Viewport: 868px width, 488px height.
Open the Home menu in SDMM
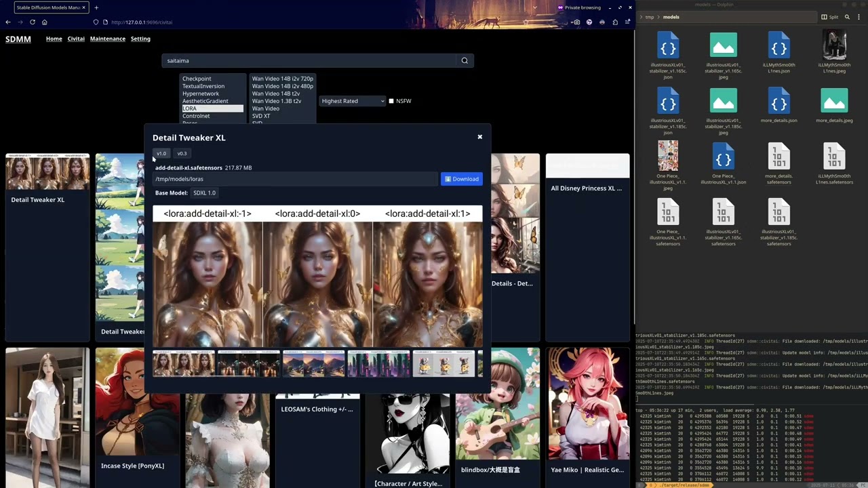(54, 39)
